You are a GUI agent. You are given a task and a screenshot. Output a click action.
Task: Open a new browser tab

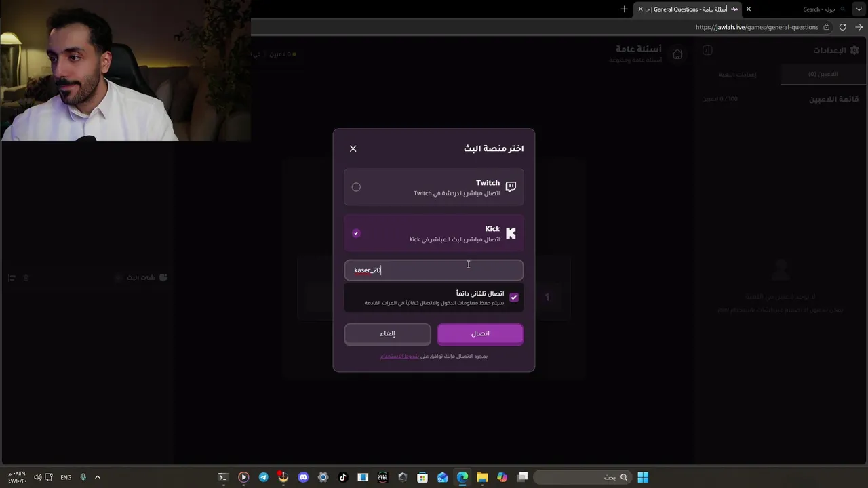(624, 9)
